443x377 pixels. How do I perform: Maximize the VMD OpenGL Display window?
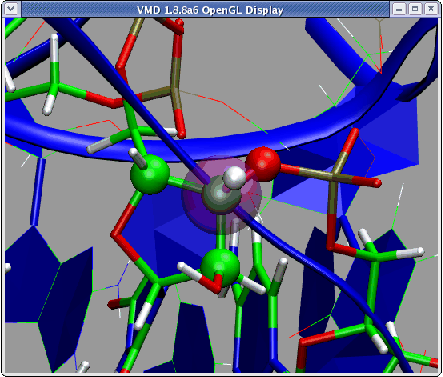point(415,9)
